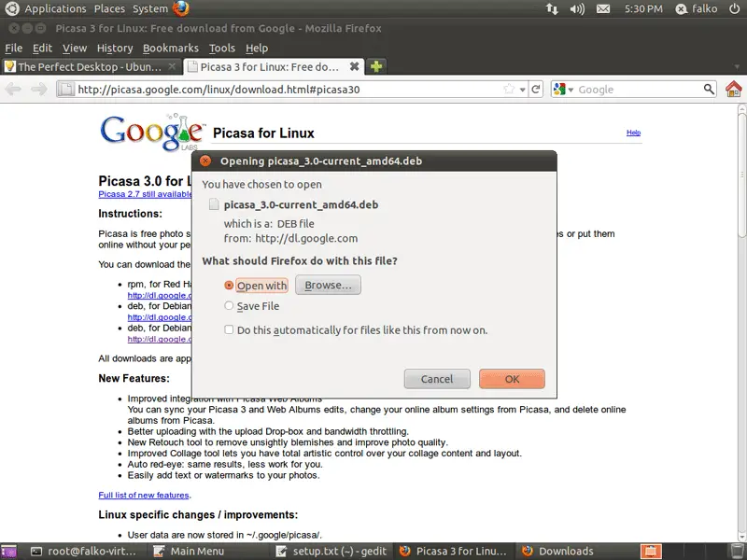
Task: Reload the current page
Action: pyautogui.click(x=536, y=89)
